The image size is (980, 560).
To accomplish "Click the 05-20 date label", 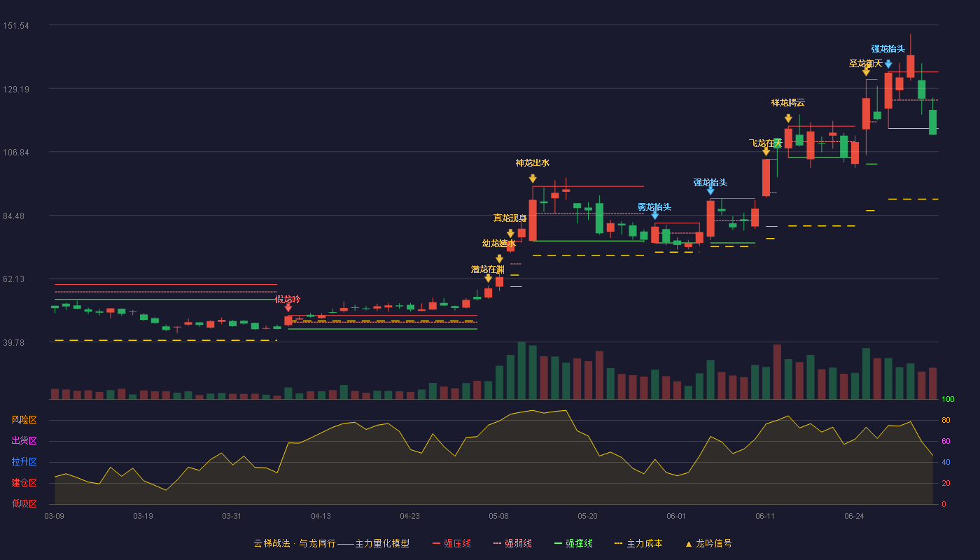I will click(x=587, y=516).
